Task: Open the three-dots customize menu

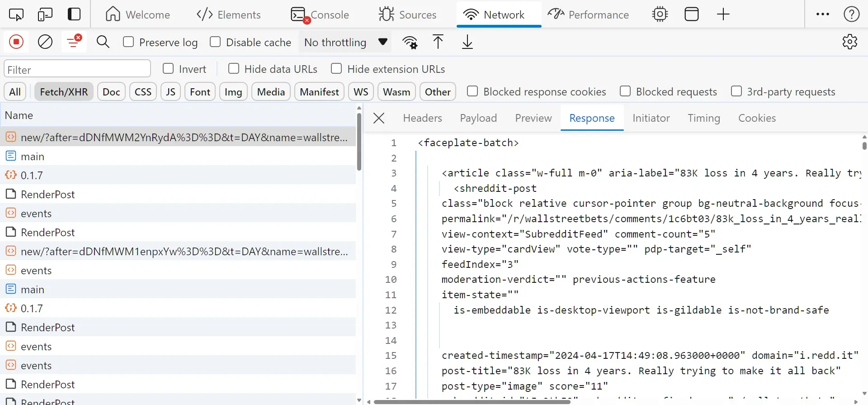Action: pyautogui.click(x=823, y=14)
